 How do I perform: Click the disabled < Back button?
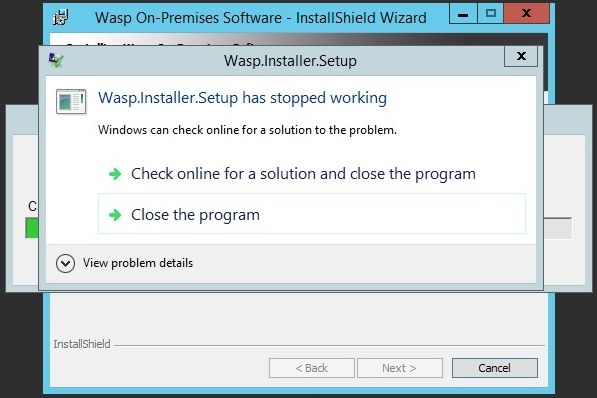pyautogui.click(x=312, y=368)
